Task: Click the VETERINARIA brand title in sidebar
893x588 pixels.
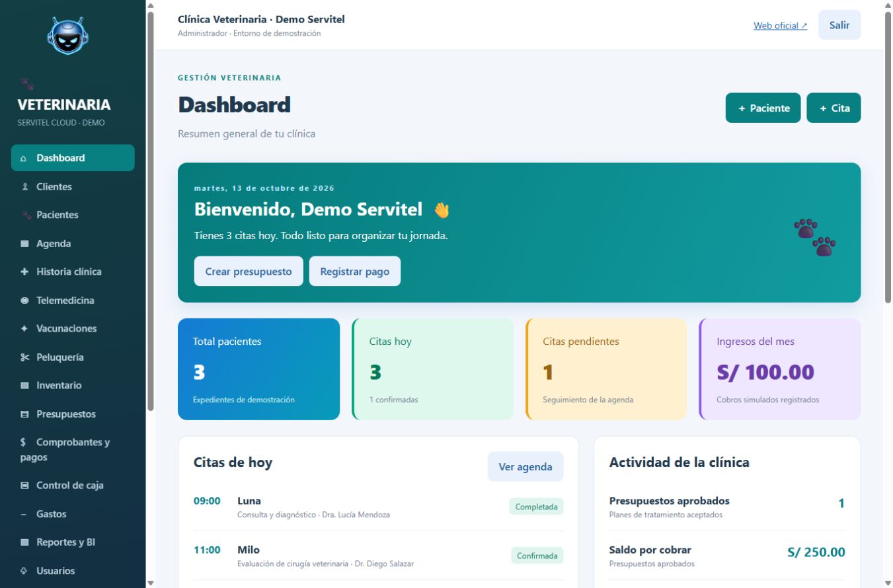Action: (x=64, y=105)
